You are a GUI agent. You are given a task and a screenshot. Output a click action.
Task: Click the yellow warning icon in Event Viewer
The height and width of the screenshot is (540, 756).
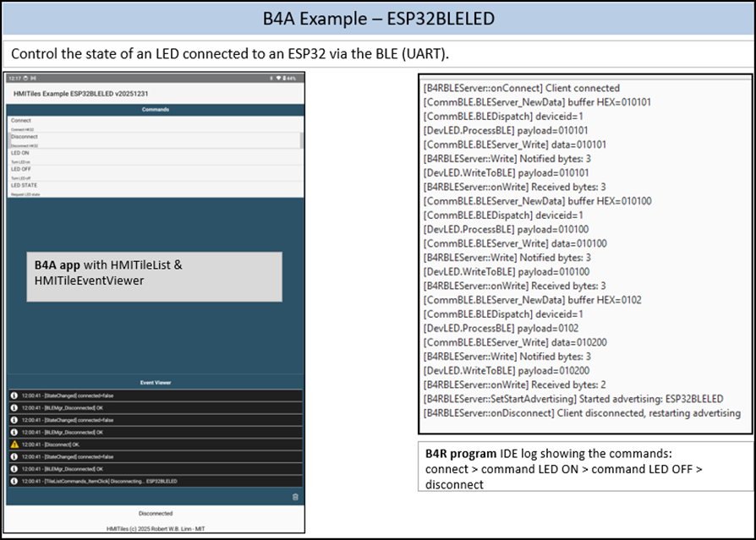tap(14, 445)
